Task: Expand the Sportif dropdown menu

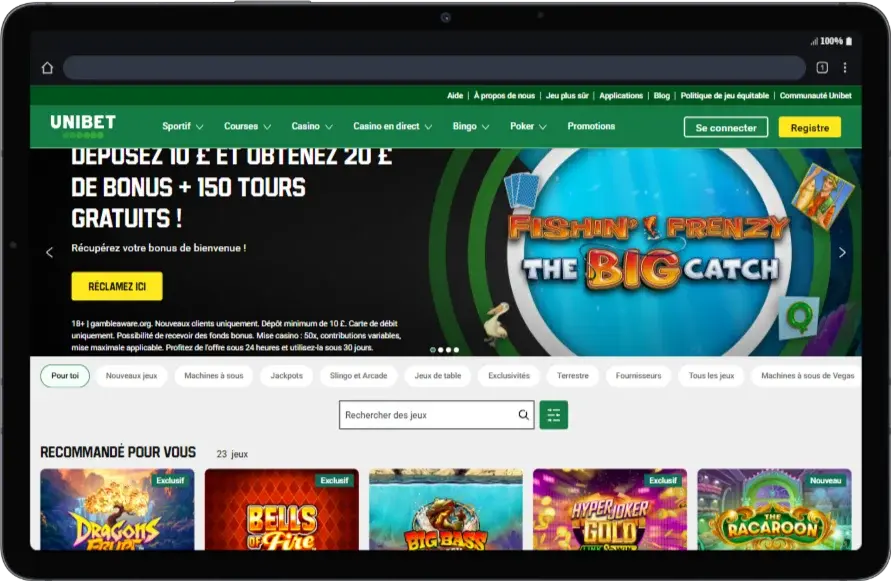Action: (x=182, y=126)
